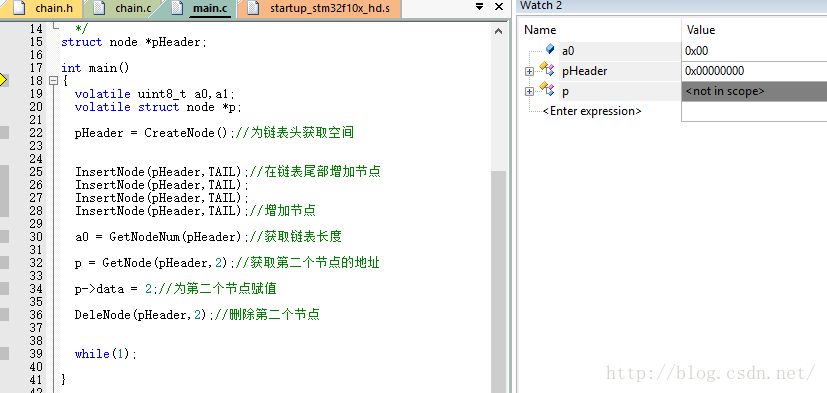Viewport: 827px width, 393px height.
Task: Click the pHeader pointer icon in Watch 2
Action: [546, 70]
